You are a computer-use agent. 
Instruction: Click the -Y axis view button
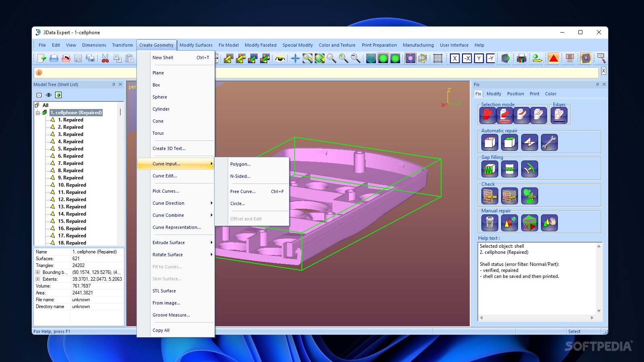[x=491, y=59]
